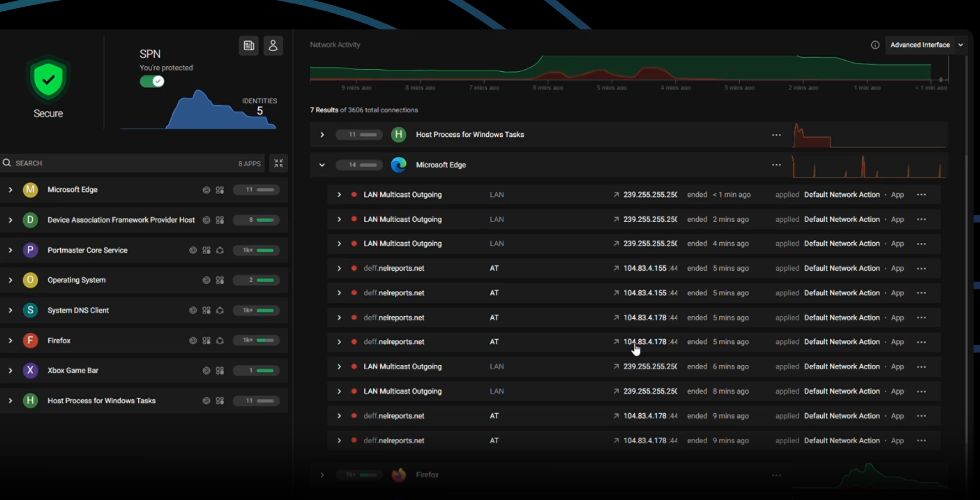Click the info icon beside Advanced Interface

click(875, 45)
